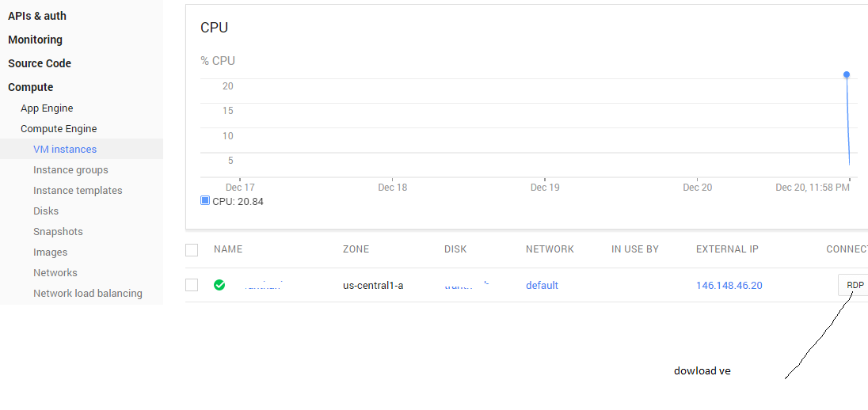Select Compute Engine in sidebar

click(59, 129)
